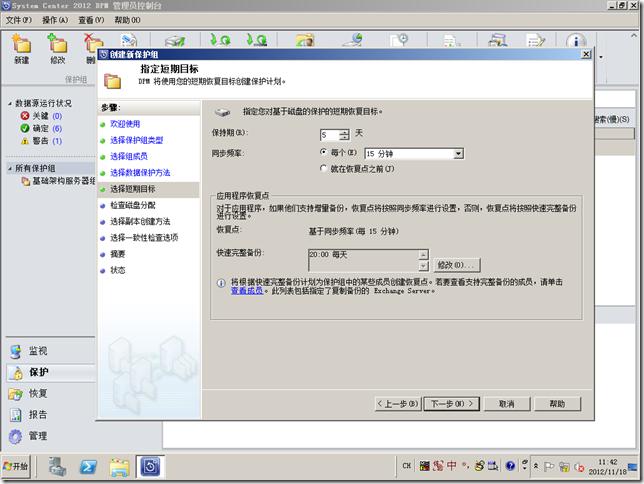This screenshot has width=644, height=484.
Task: Go to the 选择保护组类型 wizard step
Action: [x=136, y=140]
